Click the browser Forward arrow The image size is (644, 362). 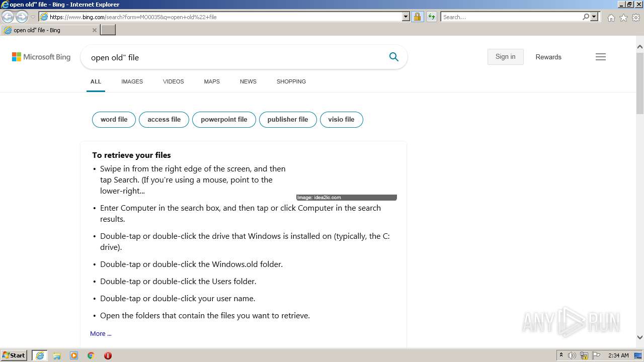pos(21,17)
